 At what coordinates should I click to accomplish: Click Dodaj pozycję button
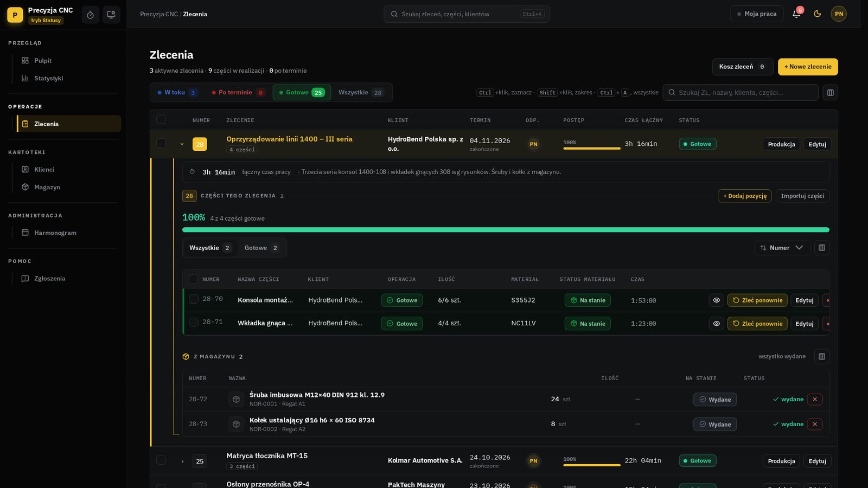point(744,196)
